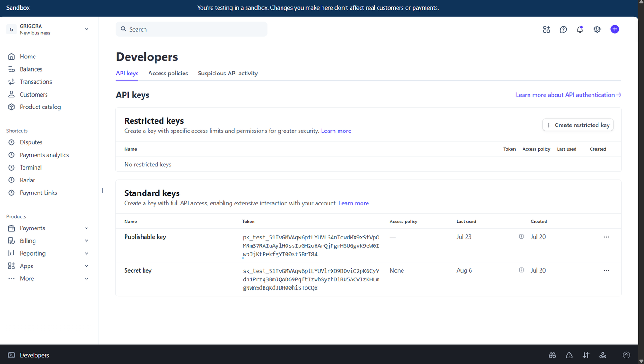Open the notifications bell icon

point(580,29)
